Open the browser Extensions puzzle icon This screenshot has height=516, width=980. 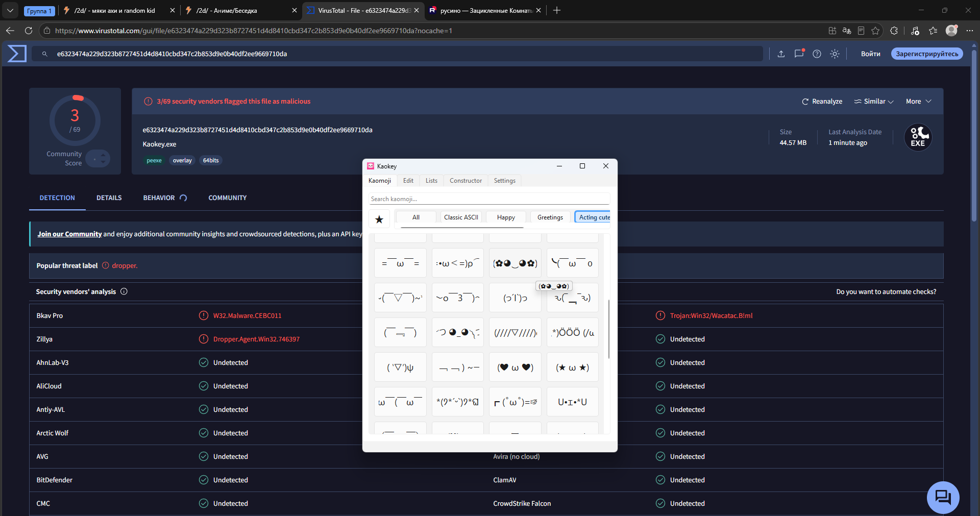(x=894, y=31)
